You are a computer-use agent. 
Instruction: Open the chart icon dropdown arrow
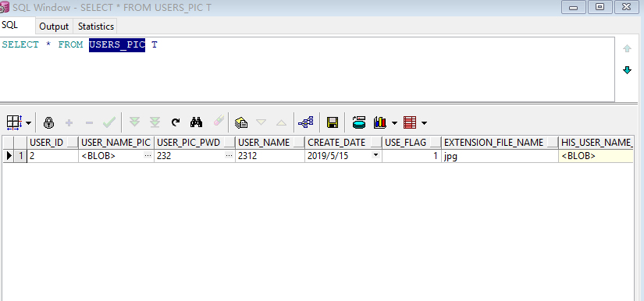(x=395, y=122)
